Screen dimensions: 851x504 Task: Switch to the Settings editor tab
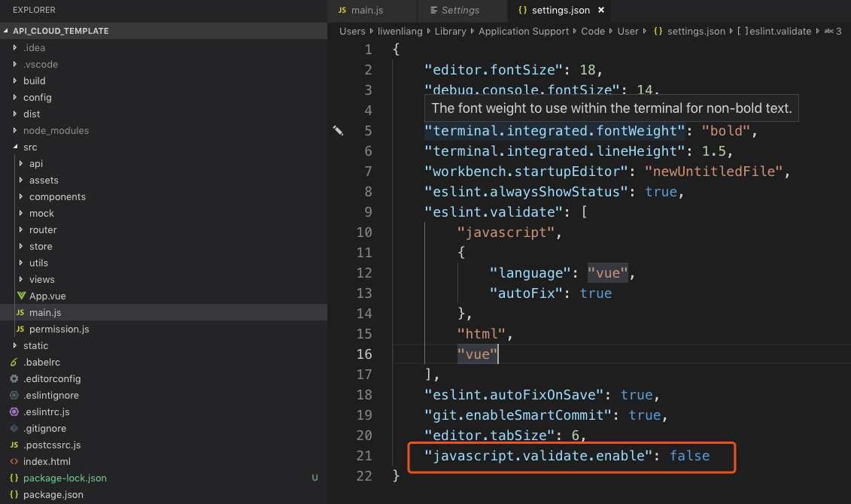(x=462, y=11)
